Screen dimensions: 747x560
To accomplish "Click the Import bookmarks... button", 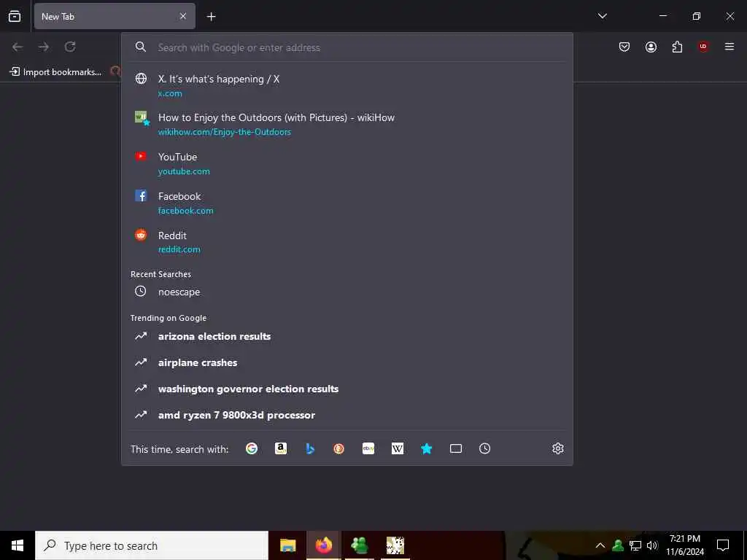I will pos(55,72).
